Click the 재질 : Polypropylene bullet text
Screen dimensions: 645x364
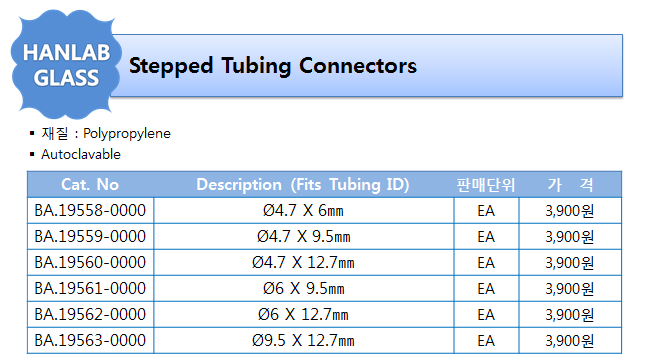click(x=106, y=133)
